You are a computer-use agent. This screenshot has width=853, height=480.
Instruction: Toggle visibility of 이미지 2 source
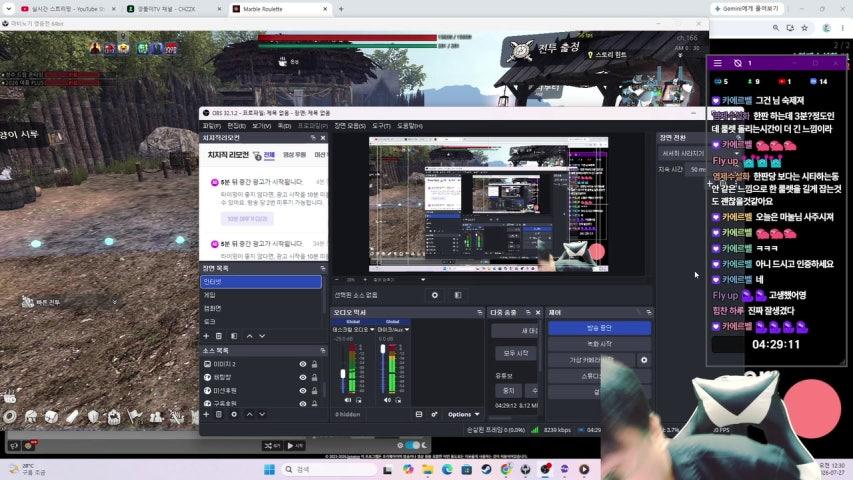(302, 364)
